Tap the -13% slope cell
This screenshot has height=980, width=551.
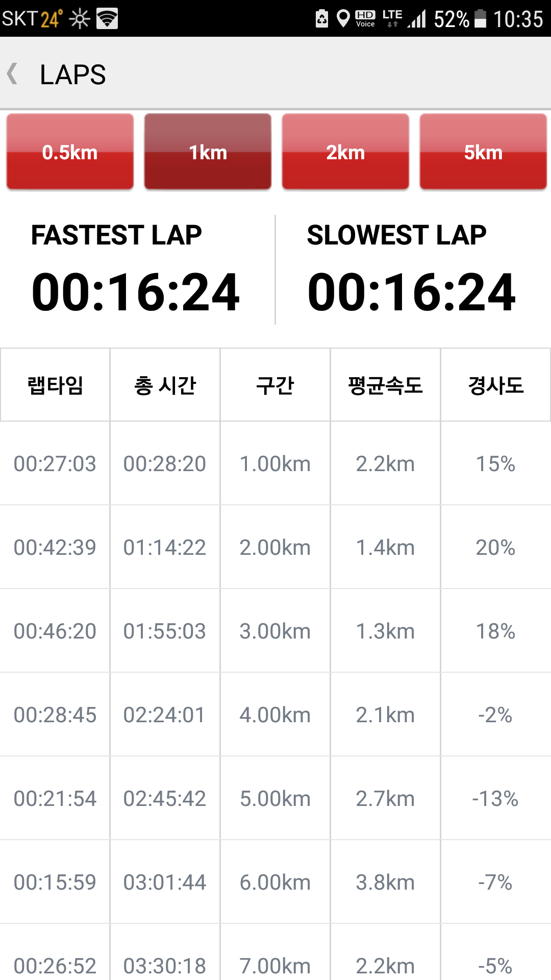496,798
